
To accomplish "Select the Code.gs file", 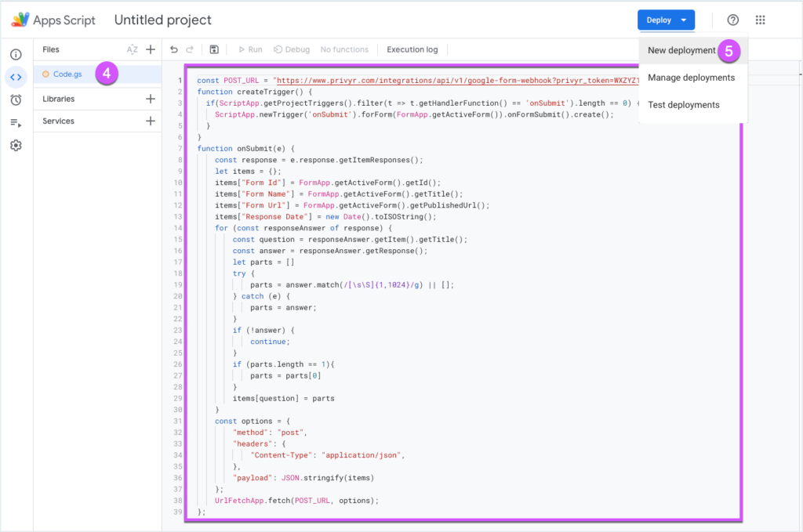I will click(x=67, y=74).
